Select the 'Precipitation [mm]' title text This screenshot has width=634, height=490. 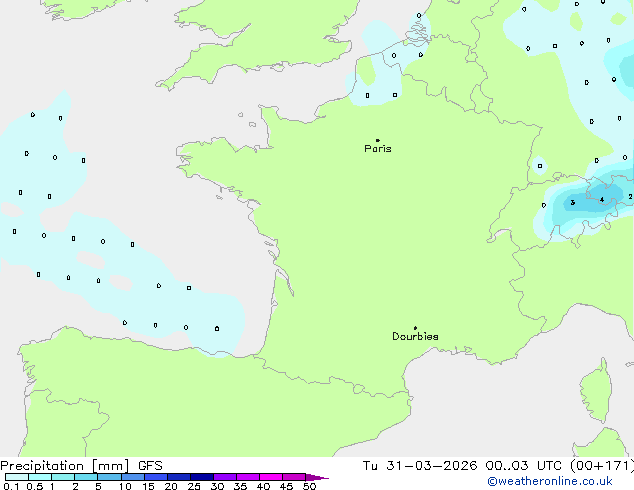[x=65, y=465]
